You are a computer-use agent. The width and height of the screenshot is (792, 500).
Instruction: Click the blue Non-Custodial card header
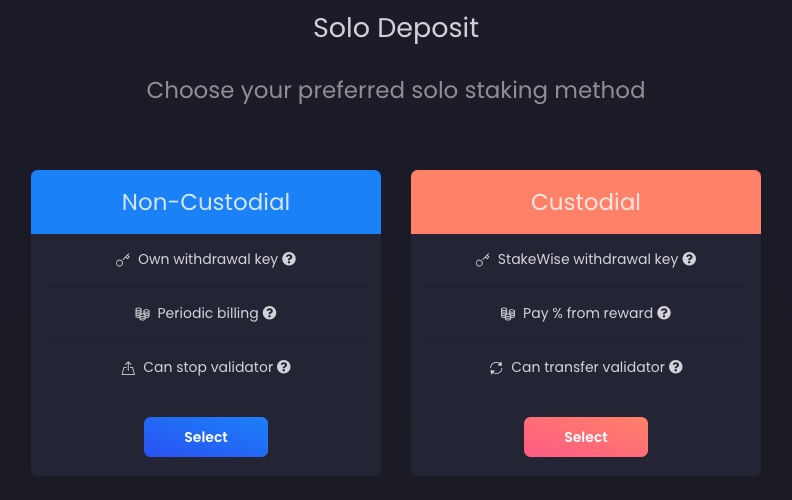coord(206,202)
